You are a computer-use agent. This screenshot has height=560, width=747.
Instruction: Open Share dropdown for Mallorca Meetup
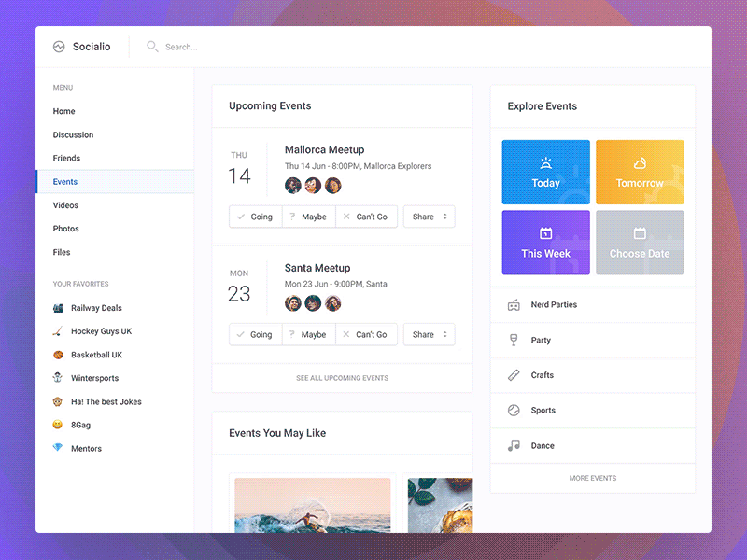pyautogui.click(x=430, y=217)
